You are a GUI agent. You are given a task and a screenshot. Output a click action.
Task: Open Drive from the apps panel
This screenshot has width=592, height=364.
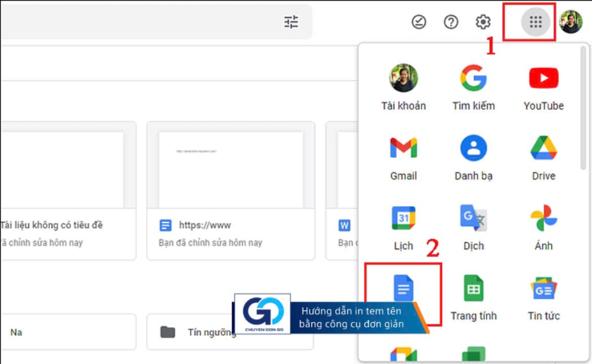pos(543,158)
